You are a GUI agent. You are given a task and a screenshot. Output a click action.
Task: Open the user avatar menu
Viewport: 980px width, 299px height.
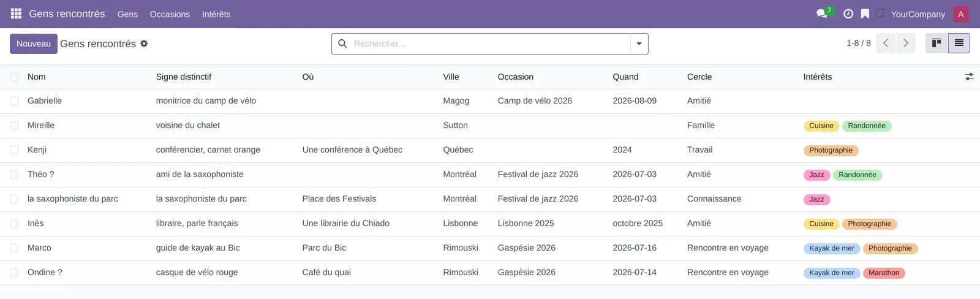coord(961,14)
